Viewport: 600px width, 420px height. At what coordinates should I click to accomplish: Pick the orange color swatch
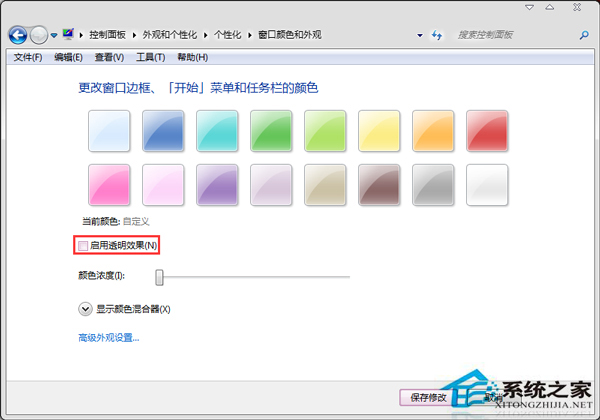(433, 131)
